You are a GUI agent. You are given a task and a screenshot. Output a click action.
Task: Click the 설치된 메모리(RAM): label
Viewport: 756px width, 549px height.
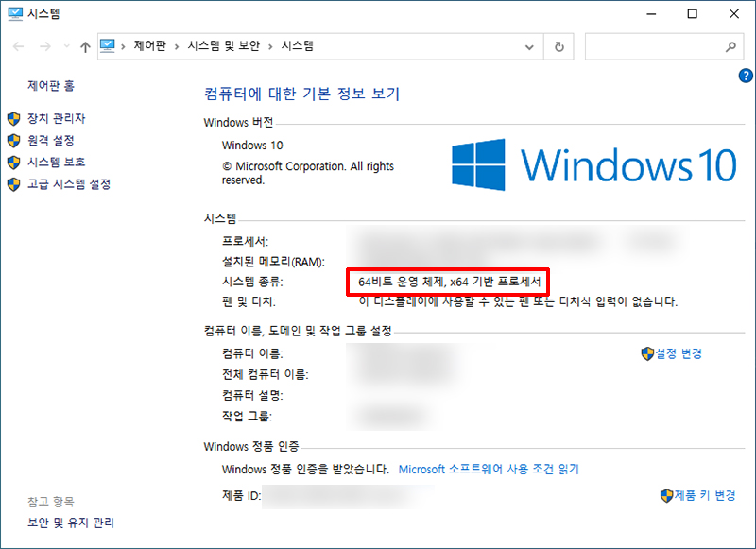273,262
